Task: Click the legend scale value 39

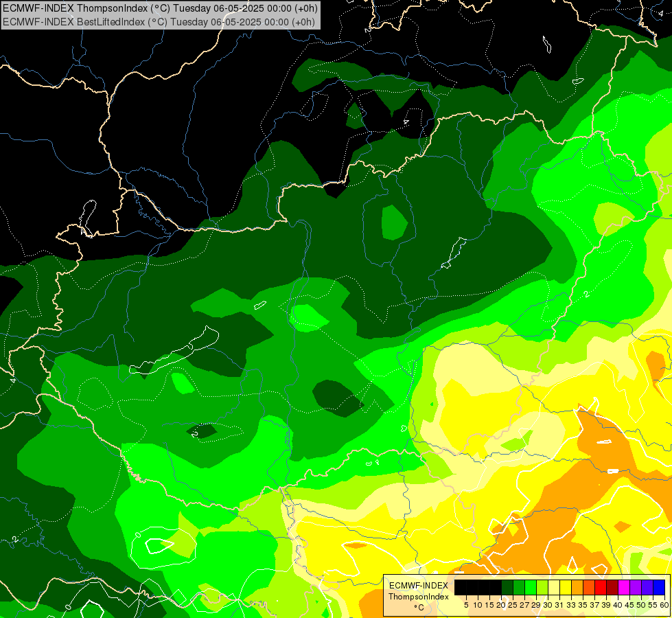Action: tap(606, 605)
